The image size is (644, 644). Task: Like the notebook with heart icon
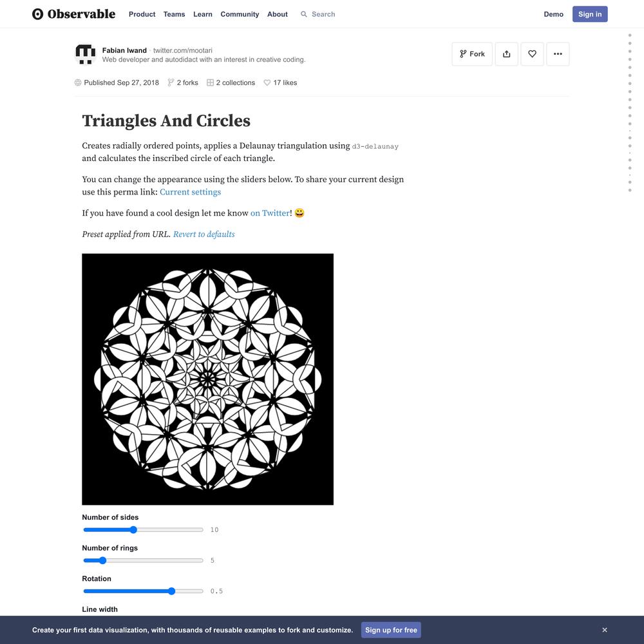pyautogui.click(x=532, y=54)
